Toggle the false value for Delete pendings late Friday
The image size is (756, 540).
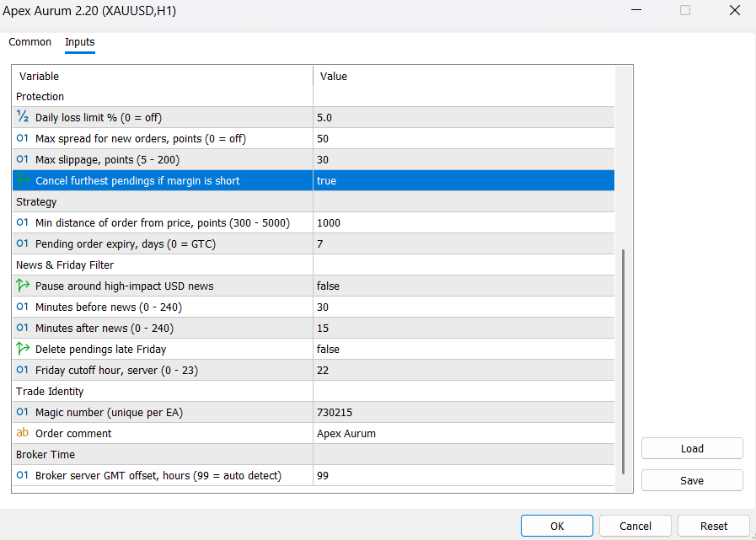(464, 349)
